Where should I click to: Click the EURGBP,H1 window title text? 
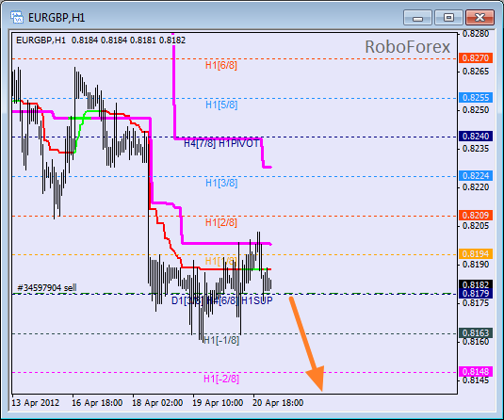tap(57, 17)
